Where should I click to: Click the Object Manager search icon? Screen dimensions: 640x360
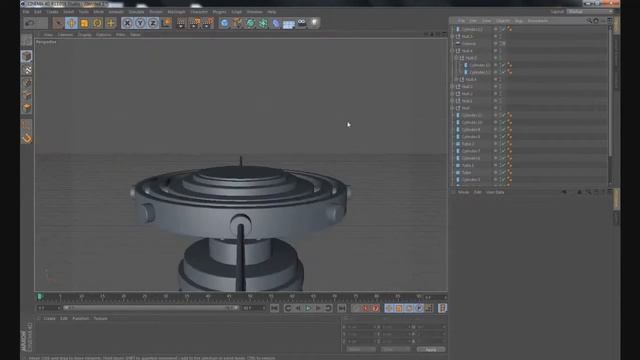[589, 20]
